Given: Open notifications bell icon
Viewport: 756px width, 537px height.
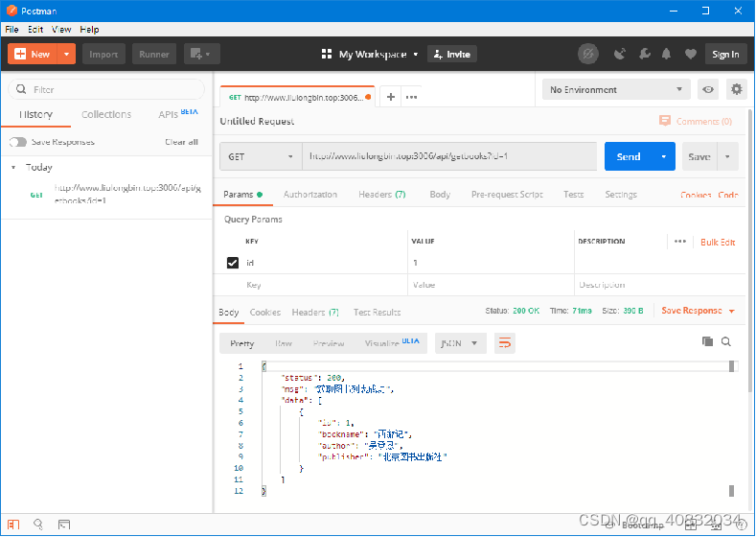Looking at the screenshot, I should [666, 54].
